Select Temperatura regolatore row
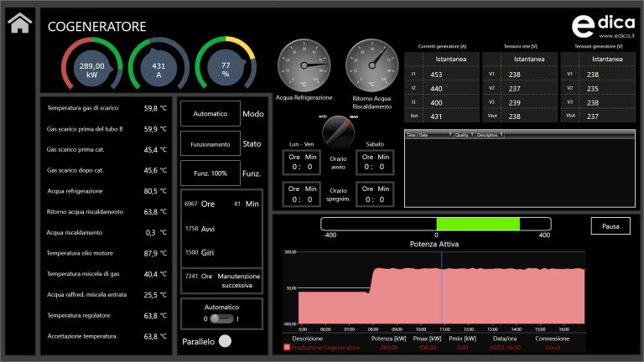Viewport: 644px width, 362px height. tap(106, 316)
